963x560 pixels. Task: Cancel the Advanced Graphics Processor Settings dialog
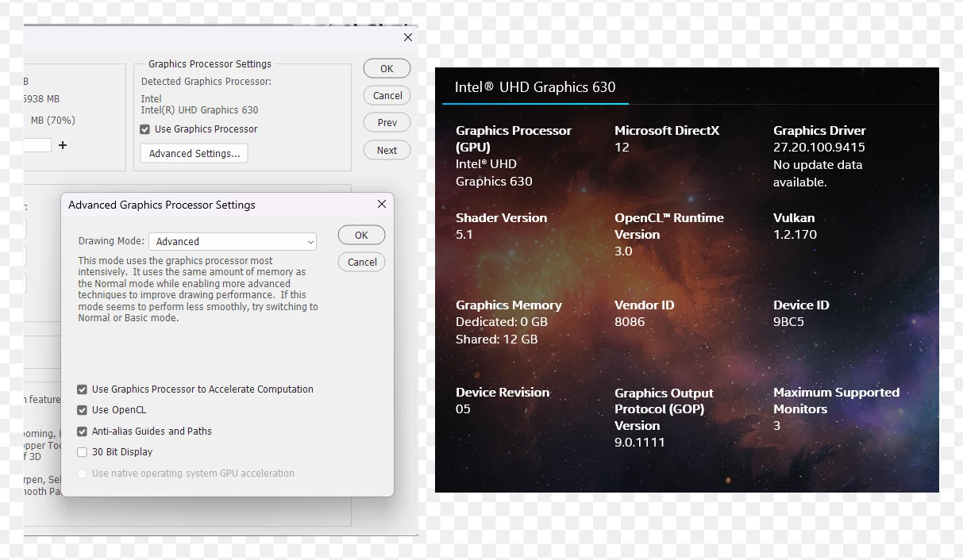362,262
